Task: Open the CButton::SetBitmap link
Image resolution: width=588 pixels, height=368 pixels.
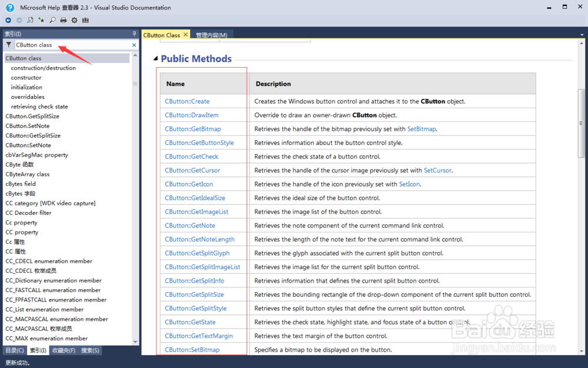Action: tap(192, 350)
